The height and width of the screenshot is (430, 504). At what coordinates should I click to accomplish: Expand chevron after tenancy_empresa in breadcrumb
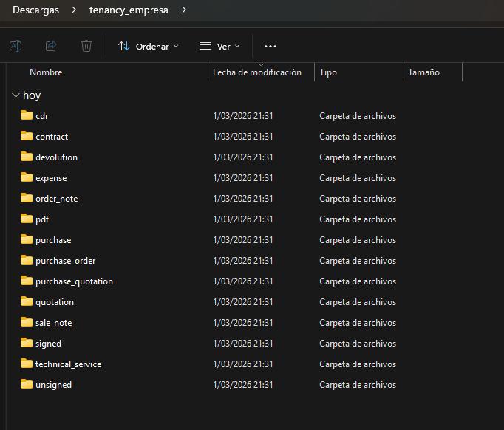184,10
